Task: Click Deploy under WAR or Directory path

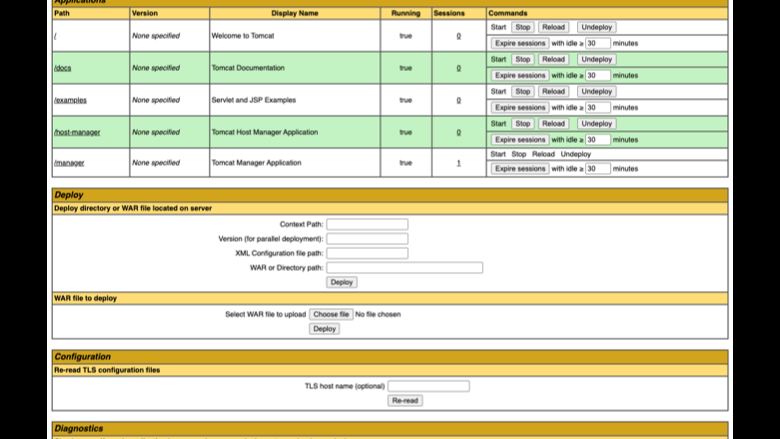Action: [342, 282]
